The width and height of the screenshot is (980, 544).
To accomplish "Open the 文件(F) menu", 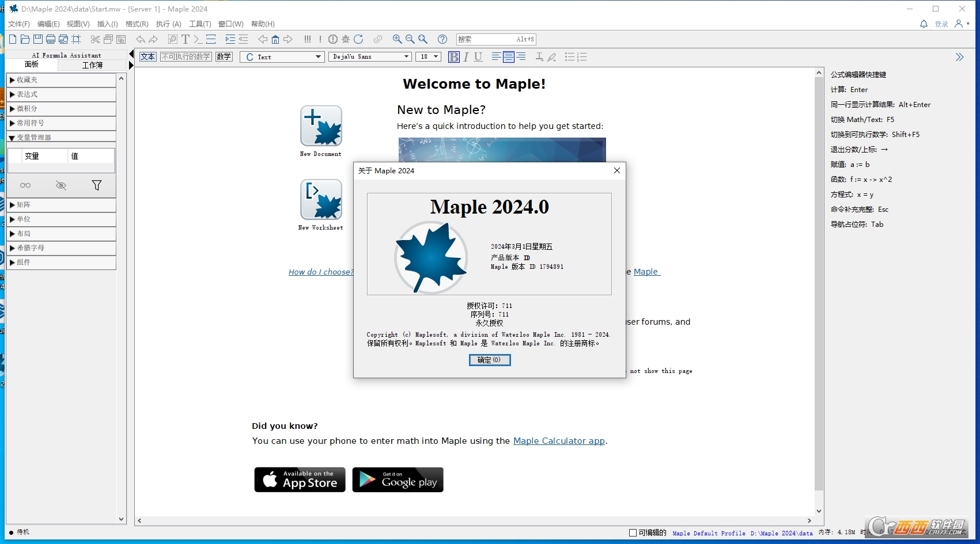I will (18, 24).
